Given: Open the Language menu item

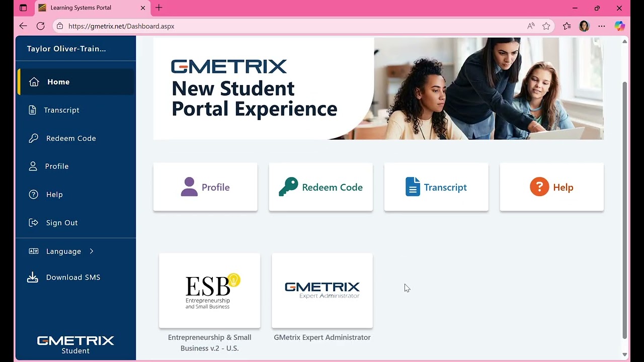Looking at the screenshot, I should [75, 251].
